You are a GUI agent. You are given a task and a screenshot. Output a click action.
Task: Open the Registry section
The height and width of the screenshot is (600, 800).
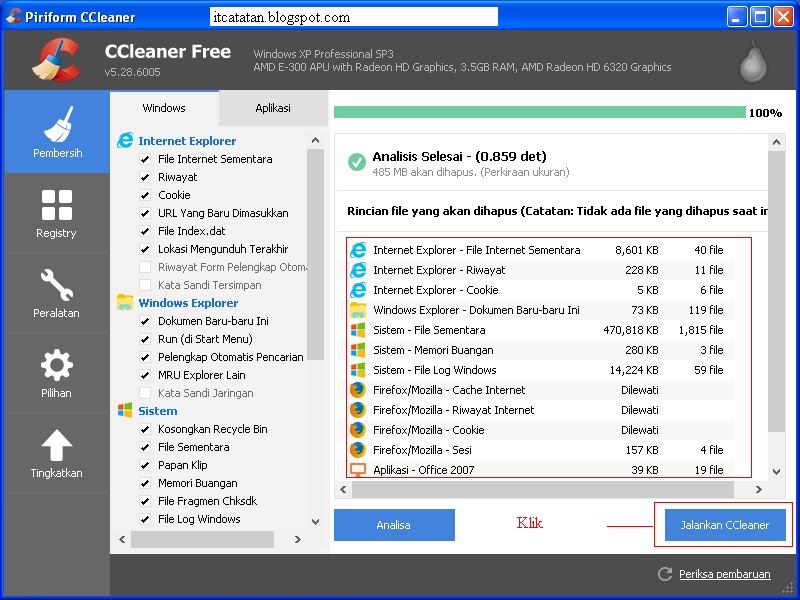(57, 213)
